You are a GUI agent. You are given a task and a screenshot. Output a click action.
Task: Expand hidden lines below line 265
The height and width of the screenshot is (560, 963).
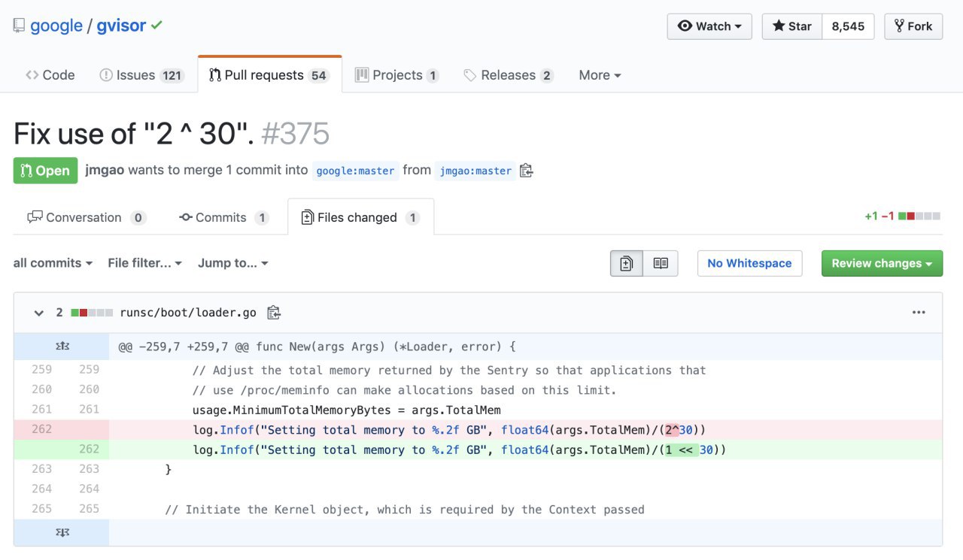[x=62, y=532]
